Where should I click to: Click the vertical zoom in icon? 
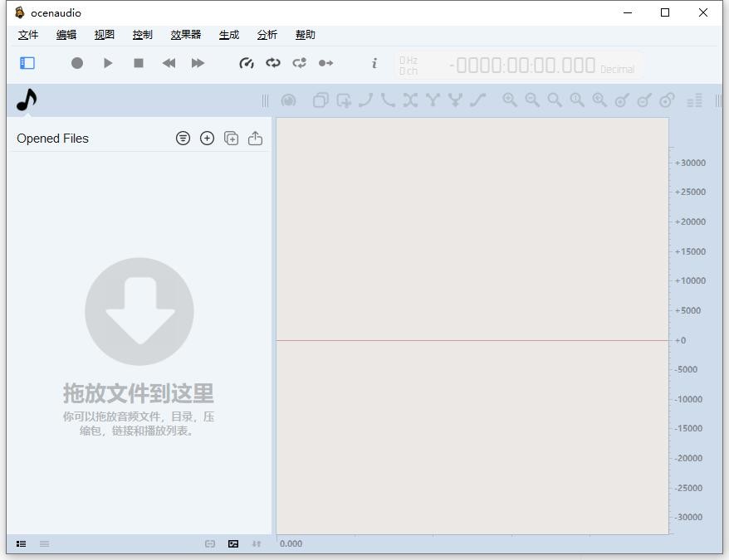click(x=622, y=100)
